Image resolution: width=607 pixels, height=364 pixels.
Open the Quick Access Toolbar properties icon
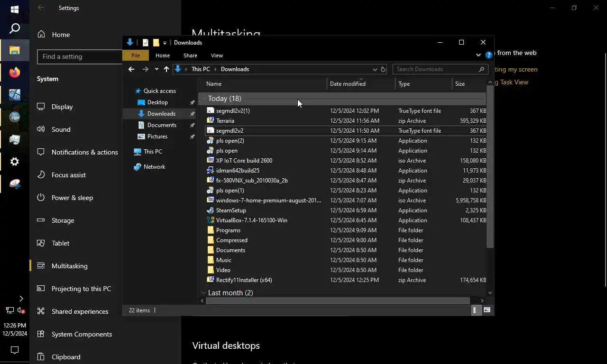[146, 43]
